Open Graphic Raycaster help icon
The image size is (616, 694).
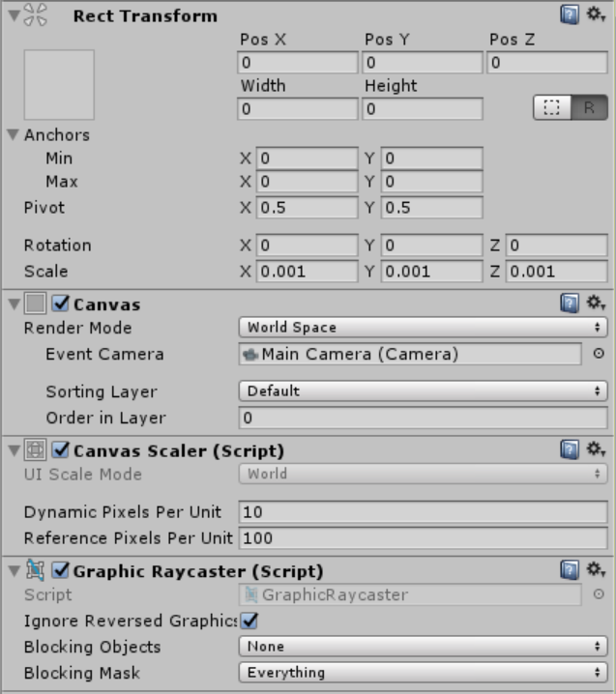click(570, 570)
